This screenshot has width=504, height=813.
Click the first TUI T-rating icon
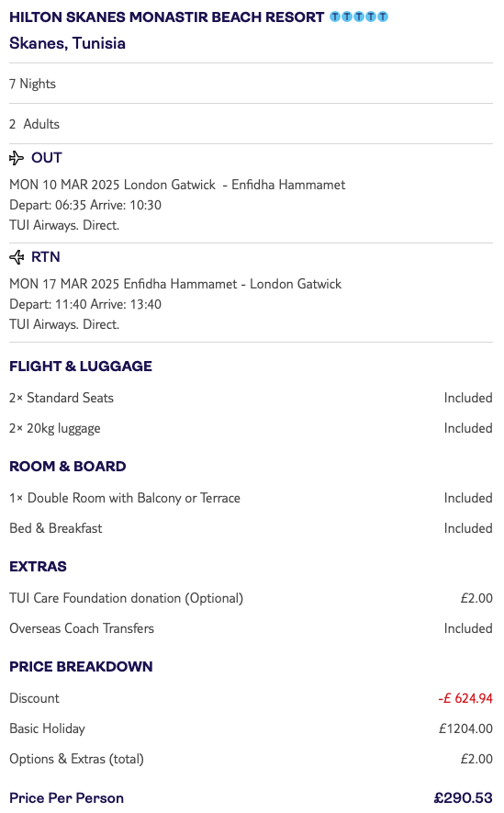coord(335,17)
